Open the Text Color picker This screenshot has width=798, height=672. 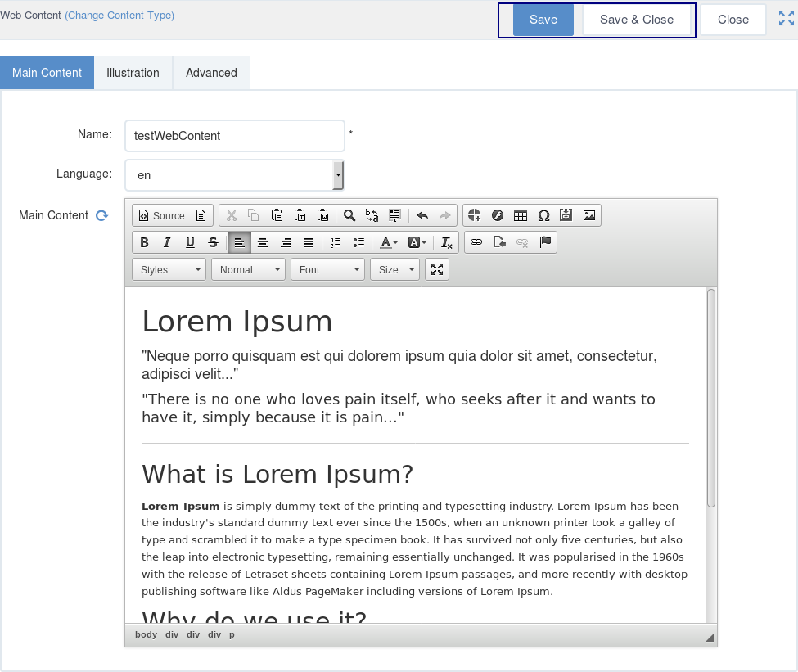click(389, 242)
